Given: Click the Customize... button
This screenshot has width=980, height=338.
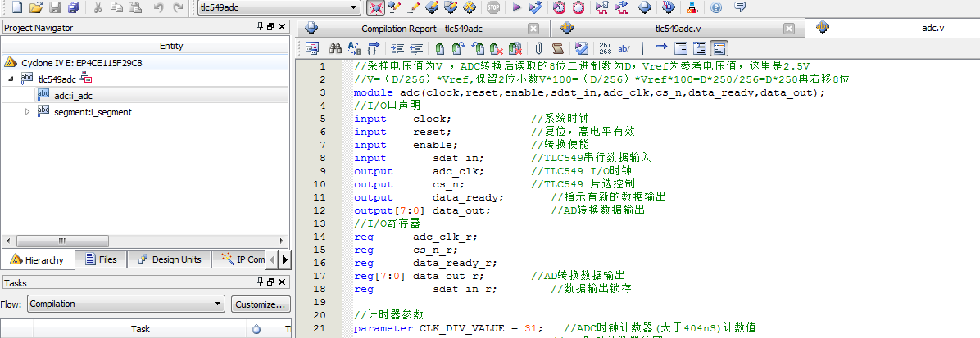Looking at the screenshot, I should [x=261, y=304].
